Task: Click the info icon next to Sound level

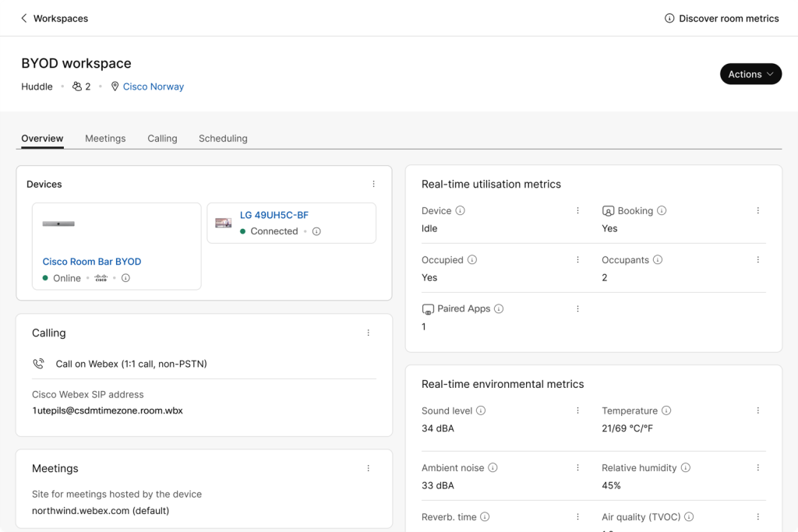Action: click(x=481, y=411)
